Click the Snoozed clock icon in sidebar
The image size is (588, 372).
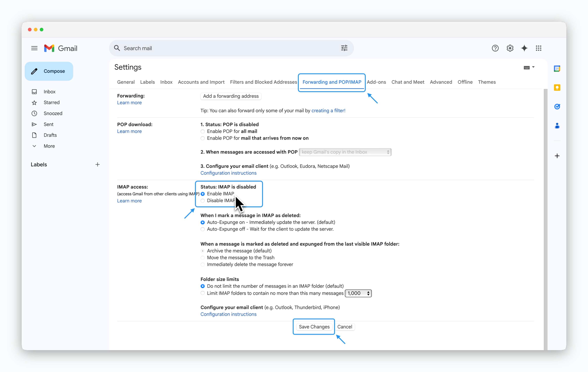34,113
